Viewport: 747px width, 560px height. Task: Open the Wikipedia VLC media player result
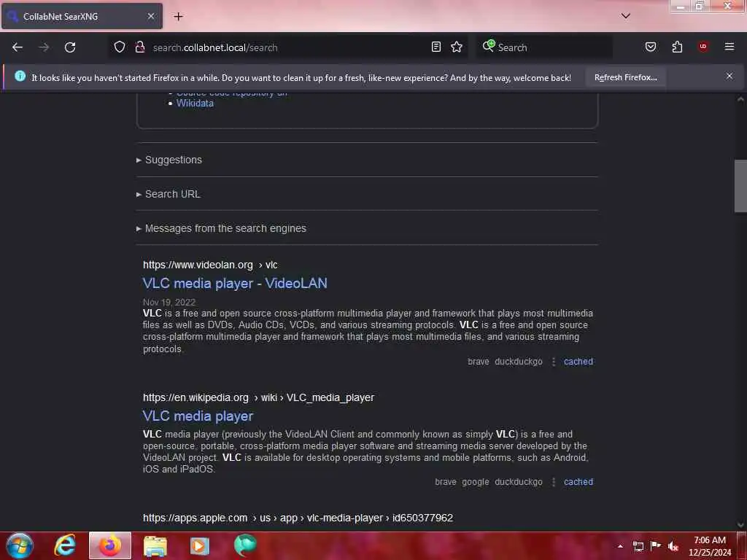click(198, 416)
